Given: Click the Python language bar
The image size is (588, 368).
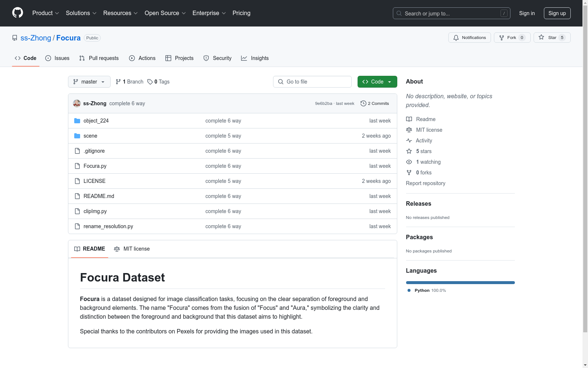Looking at the screenshot, I should [x=460, y=283].
